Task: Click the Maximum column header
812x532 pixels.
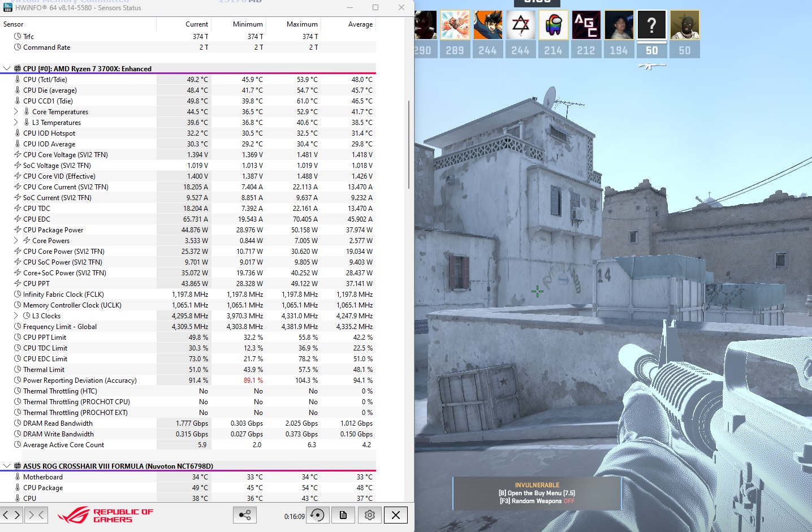Action: (x=293, y=24)
